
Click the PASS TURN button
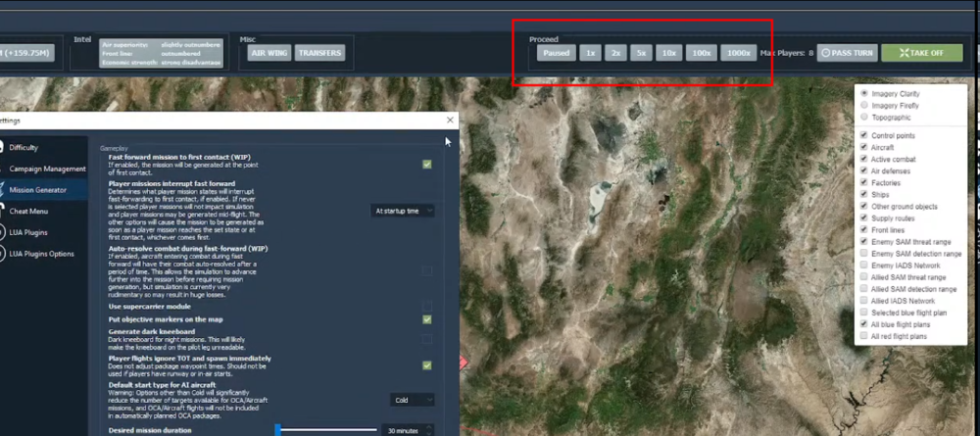[847, 53]
